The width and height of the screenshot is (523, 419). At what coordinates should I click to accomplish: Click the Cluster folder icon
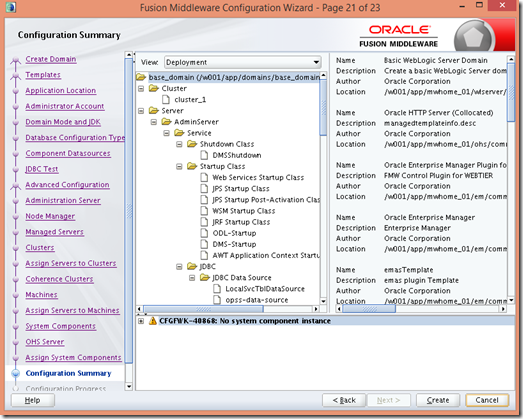point(154,88)
